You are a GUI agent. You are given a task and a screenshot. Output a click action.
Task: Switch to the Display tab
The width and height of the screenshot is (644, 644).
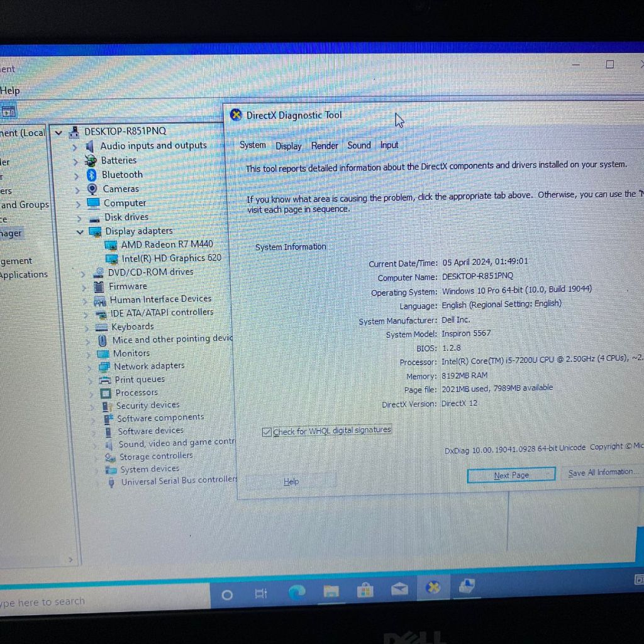pyautogui.click(x=288, y=146)
